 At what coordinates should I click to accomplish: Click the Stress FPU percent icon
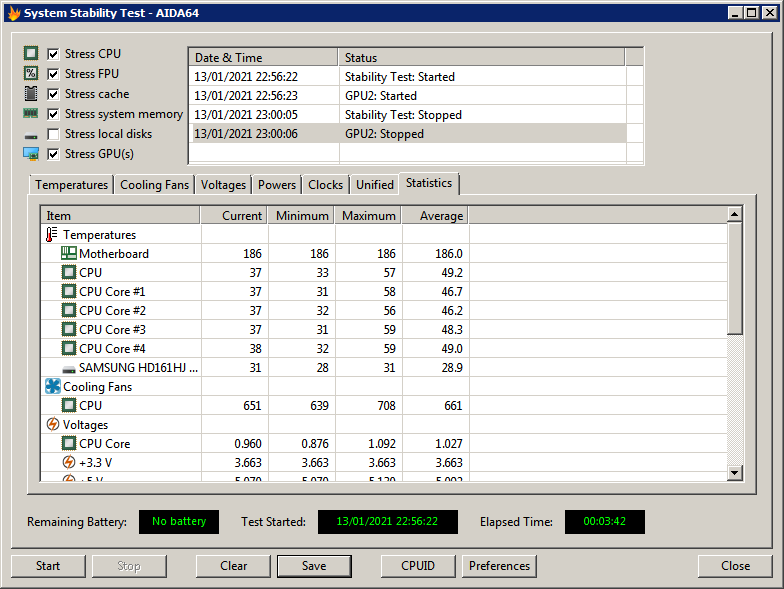30,73
